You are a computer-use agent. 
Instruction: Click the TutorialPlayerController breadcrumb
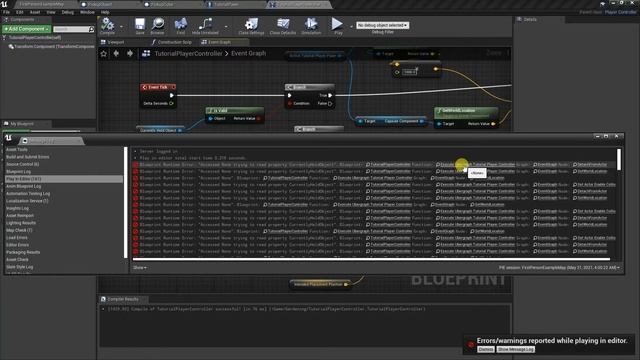coord(189,53)
